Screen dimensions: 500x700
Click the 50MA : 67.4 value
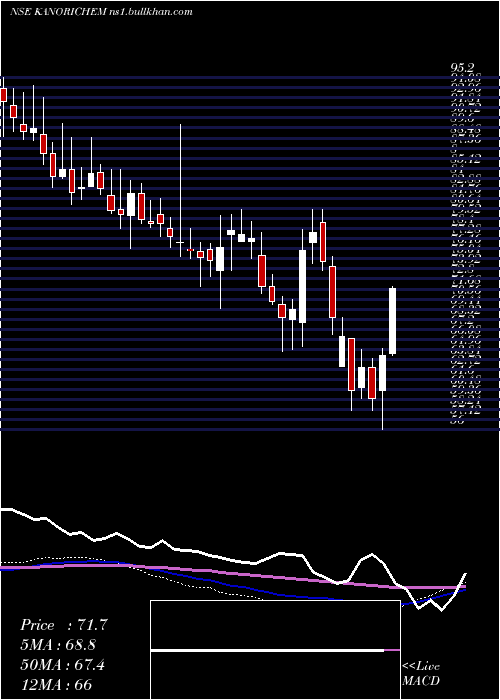(x=62, y=665)
